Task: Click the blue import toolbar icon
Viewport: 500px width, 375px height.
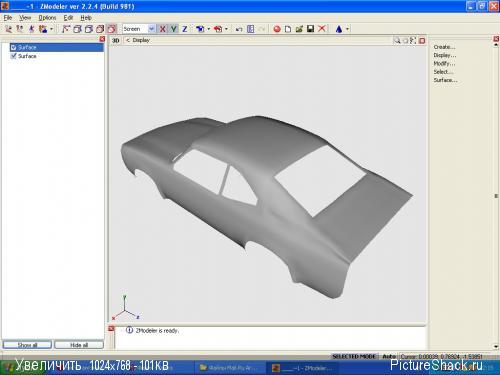Action: click(x=200, y=29)
